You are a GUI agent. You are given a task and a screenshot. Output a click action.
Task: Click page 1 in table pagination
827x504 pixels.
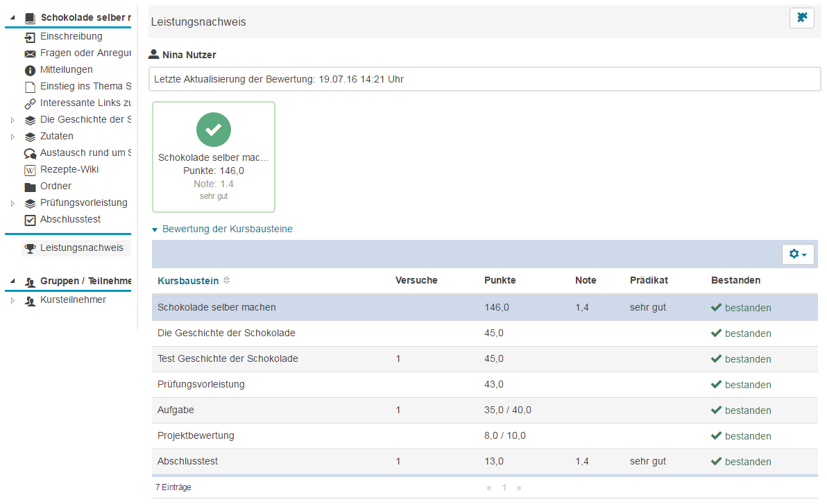pos(504,487)
